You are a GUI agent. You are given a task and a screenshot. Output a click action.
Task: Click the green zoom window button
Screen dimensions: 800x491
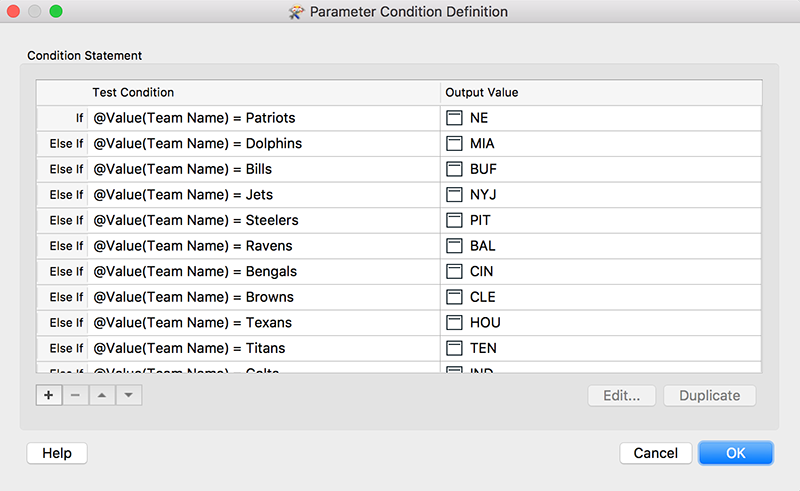click(56, 11)
